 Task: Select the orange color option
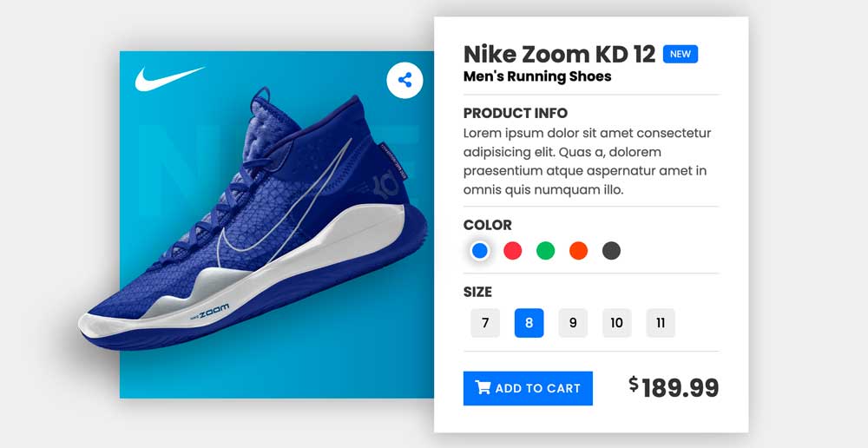click(578, 251)
